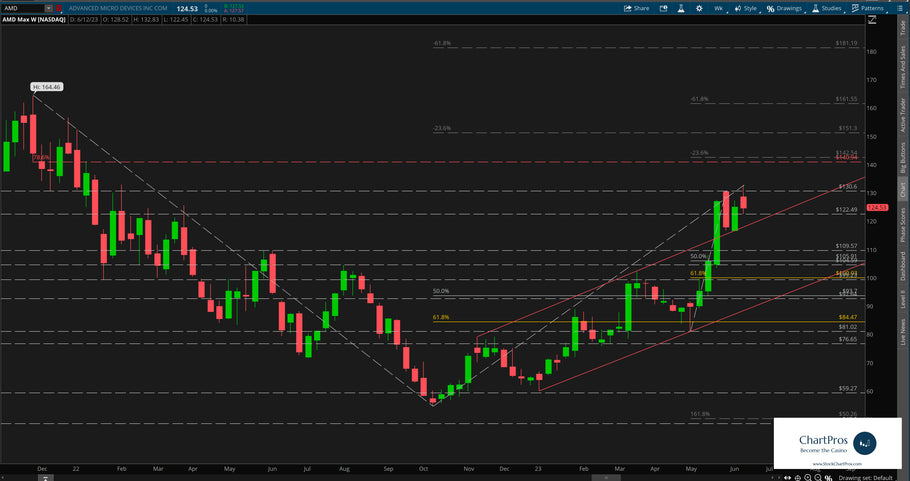Open the Phase Scores sidebar tab

[902, 224]
